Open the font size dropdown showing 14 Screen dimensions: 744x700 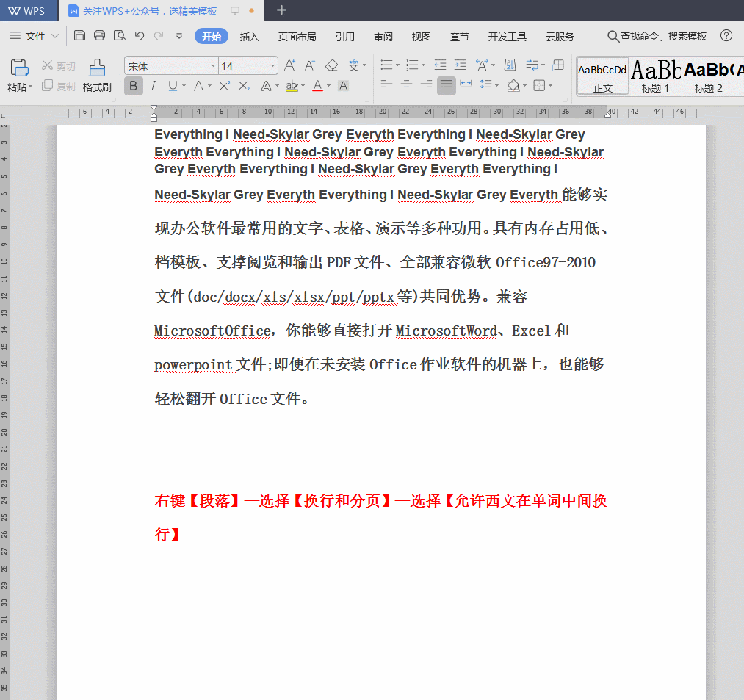click(x=272, y=66)
